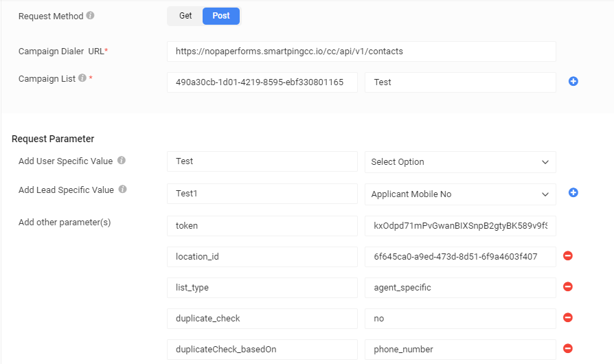Switch request method to Get
This screenshot has height=364, width=614.
coord(185,16)
